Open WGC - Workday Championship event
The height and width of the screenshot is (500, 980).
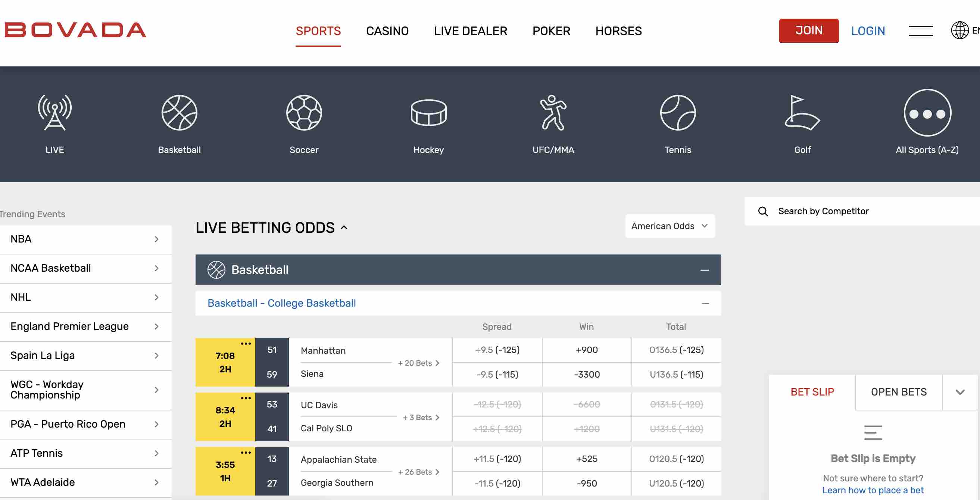coord(85,390)
